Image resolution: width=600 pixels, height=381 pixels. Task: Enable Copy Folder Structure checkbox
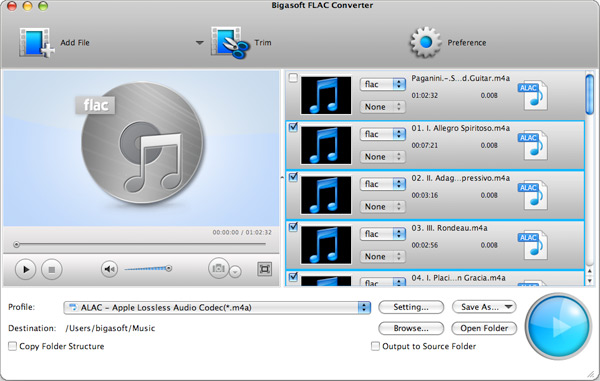[x=13, y=346]
